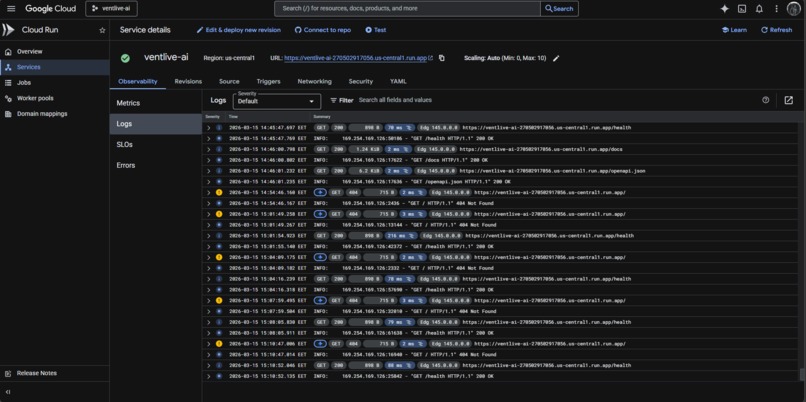Click the Gemini sparkle icon in top bar
806x402 pixels.
724,9
